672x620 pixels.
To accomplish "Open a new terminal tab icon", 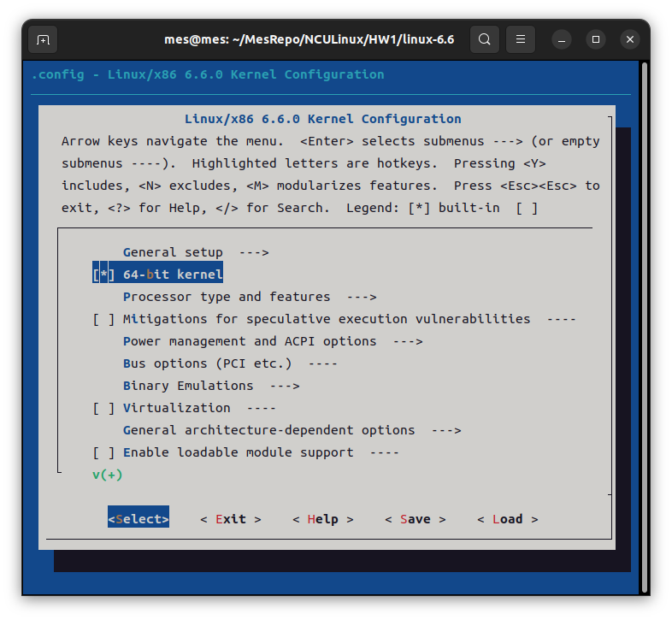I will click(43, 39).
